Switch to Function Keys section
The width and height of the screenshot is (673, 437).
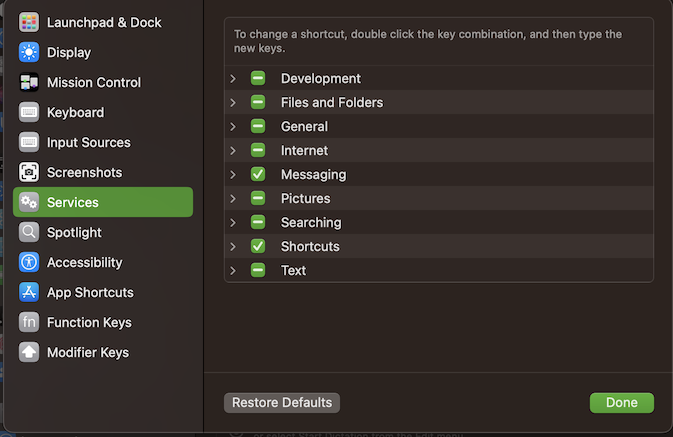89,322
